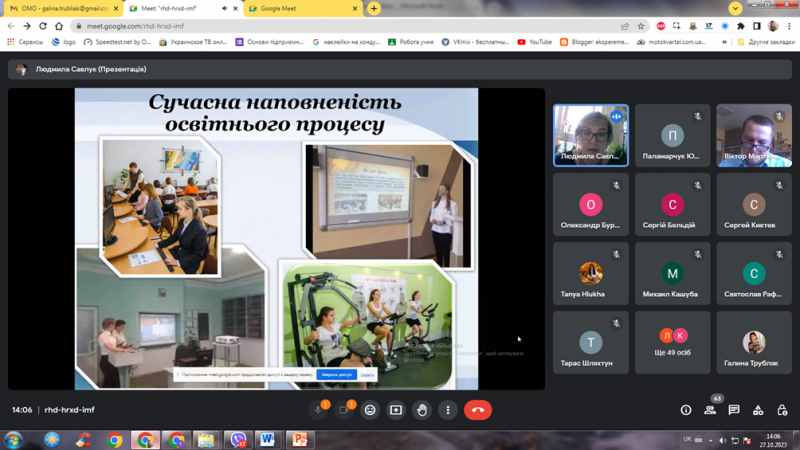Viewport: 800px width, 450px height.
Task: Bookmark this page with star icon
Action: [641, 26]
